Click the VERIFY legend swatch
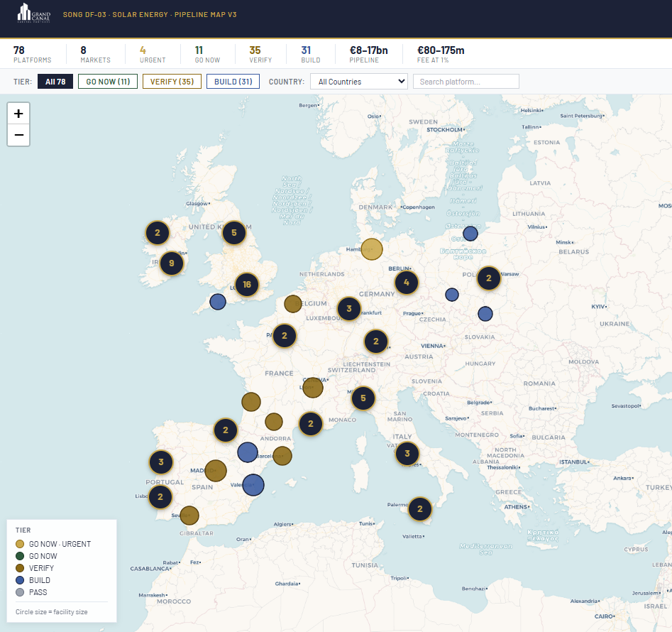 [x=20, y=568]
